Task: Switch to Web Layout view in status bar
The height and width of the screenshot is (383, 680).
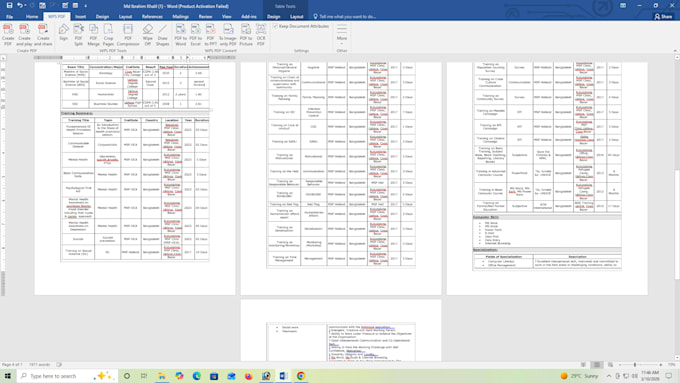Action: 610,365
